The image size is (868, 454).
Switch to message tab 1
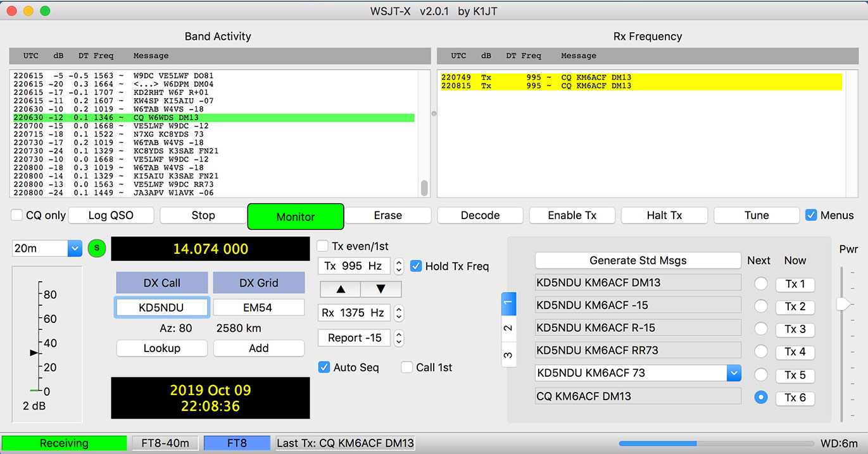pyautogui.click(x=508, y=304)
